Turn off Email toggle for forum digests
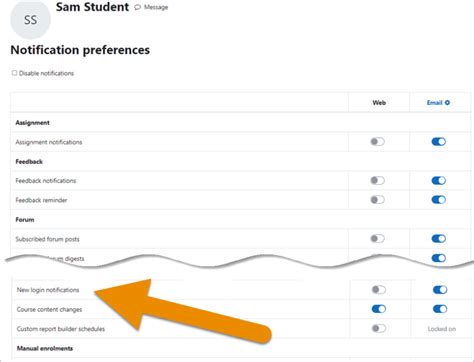This screenshot has width=474, height=362. click(x=439, y=258)
